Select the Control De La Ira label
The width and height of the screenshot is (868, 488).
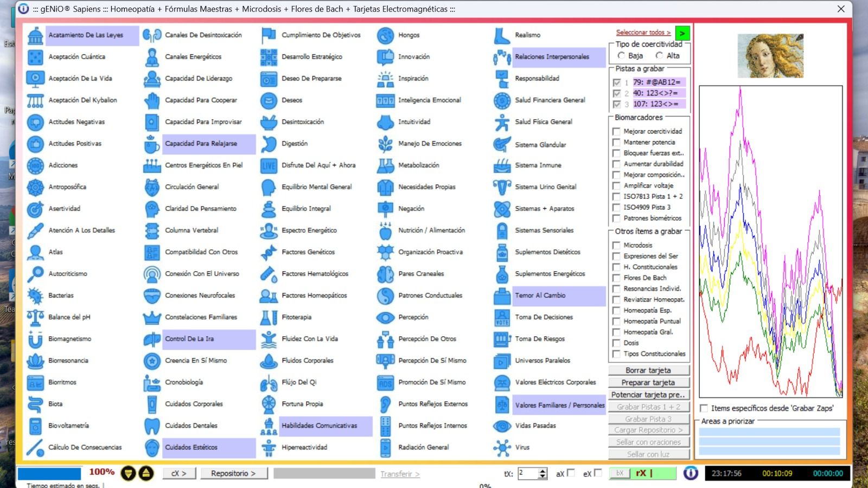pyautogui.click(x=209, y=339)
